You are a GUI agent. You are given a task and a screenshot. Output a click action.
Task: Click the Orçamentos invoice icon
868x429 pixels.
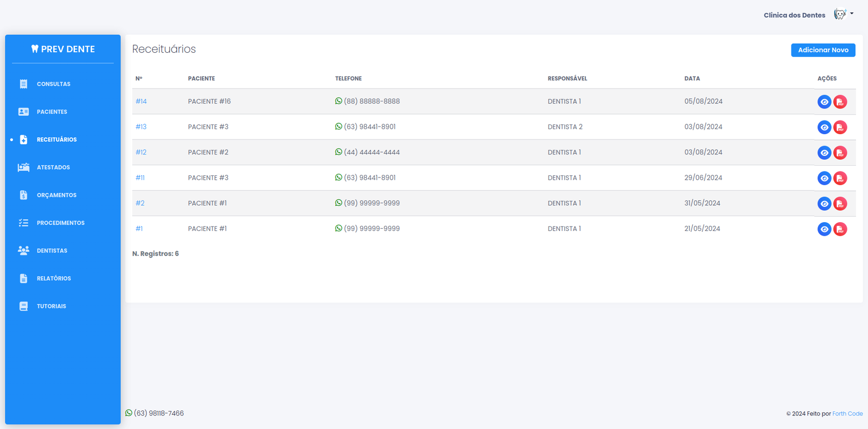coord(23,195)
